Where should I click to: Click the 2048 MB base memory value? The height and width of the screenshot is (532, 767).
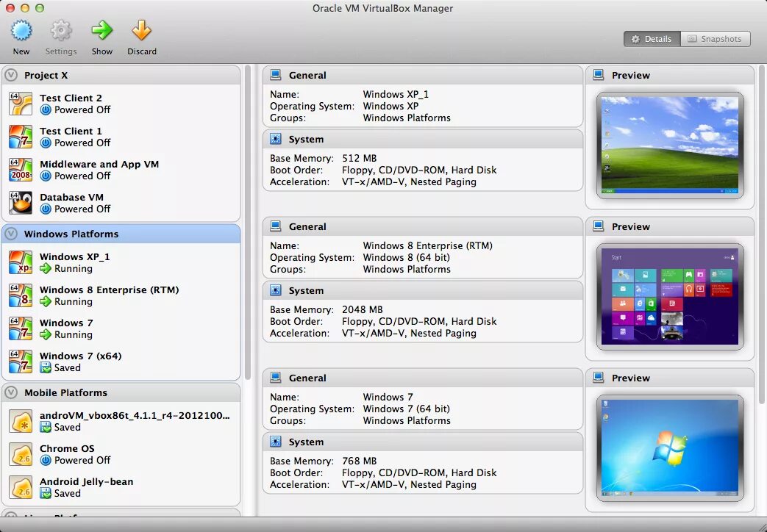(362, 309)
